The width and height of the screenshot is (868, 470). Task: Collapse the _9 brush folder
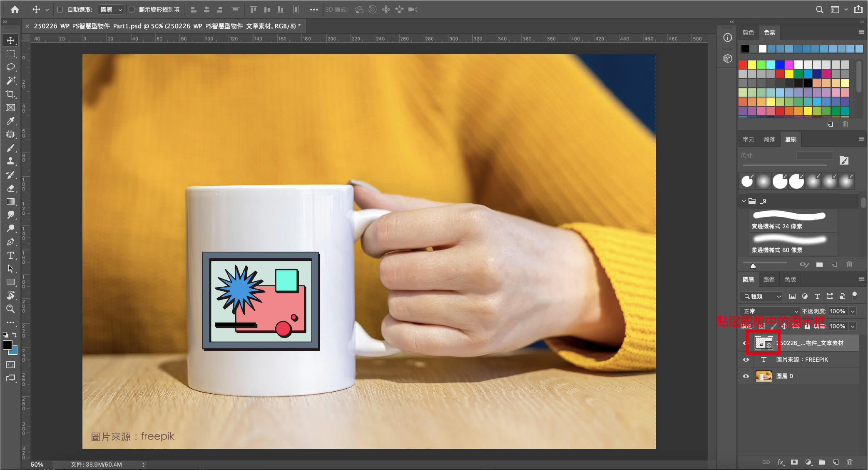click(744, 201)
